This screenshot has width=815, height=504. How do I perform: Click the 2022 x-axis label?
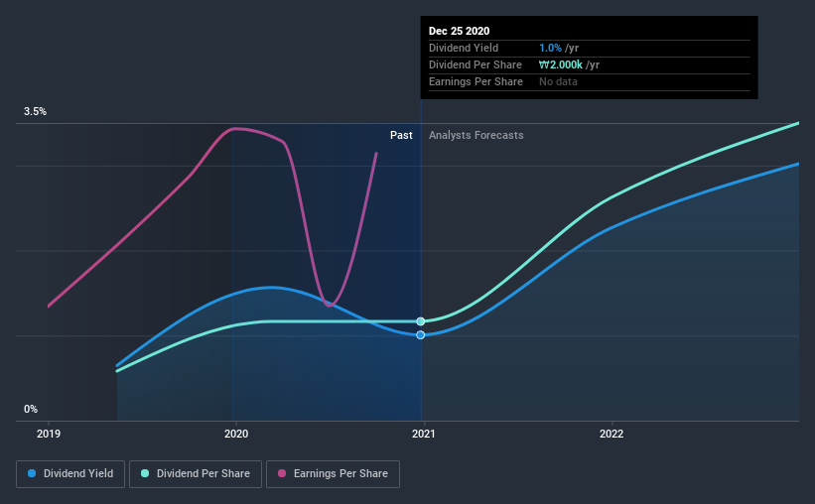point(611,434)
